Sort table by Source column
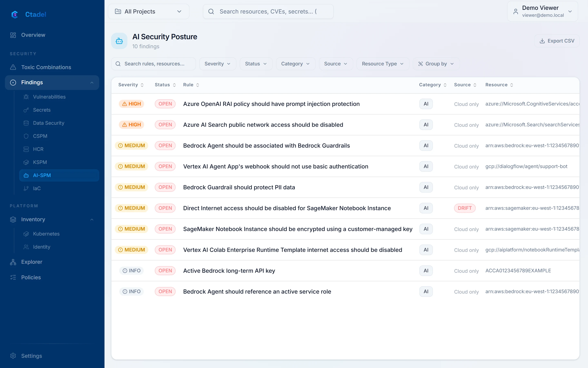The width and height of the screenshot is (588, 368). [x=465, y=85]
